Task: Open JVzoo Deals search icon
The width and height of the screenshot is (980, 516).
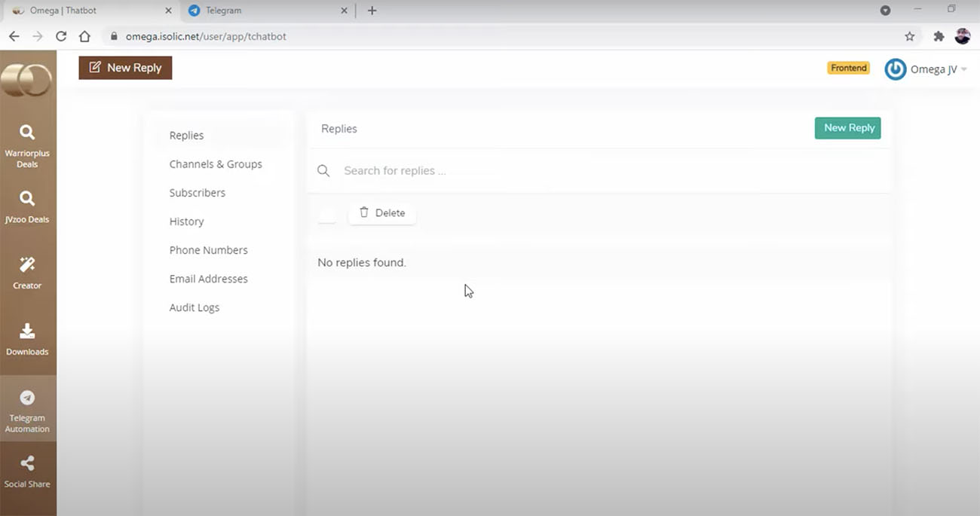Action: pyautogui.click(x=27, y=198)
